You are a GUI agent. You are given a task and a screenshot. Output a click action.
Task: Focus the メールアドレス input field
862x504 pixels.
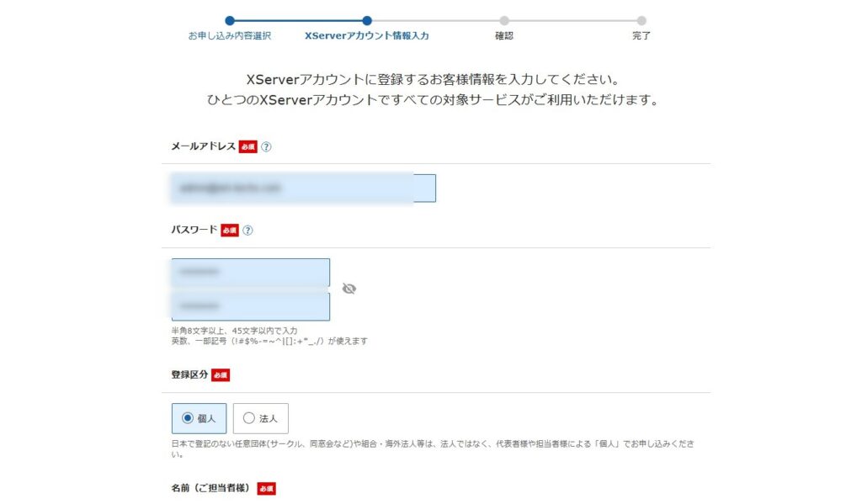pyautogui.click(x=303, y=188)
